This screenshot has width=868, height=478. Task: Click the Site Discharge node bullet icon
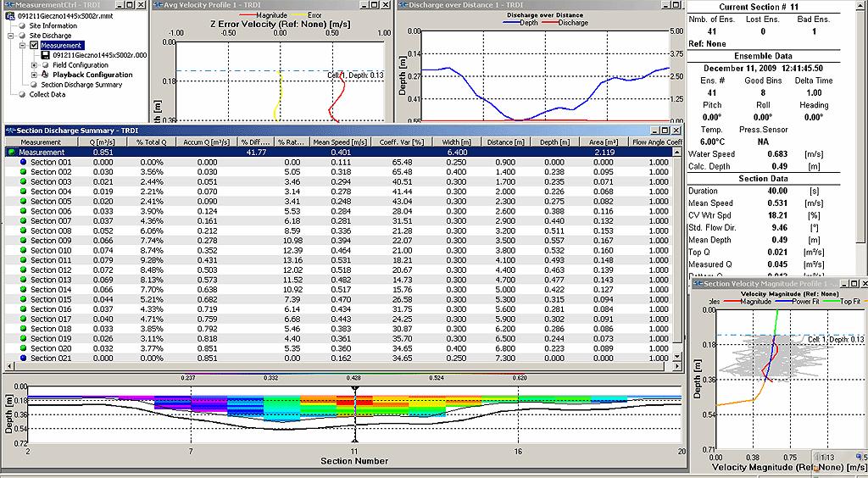tap(22, 36)
